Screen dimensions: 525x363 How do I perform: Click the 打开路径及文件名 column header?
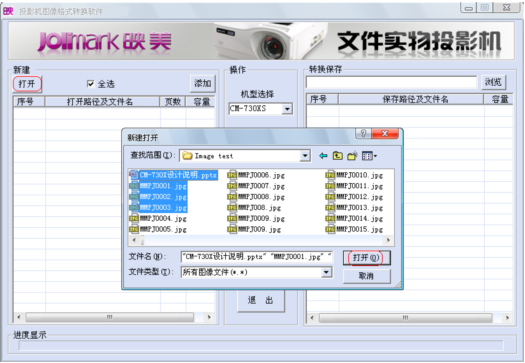coord(102,101)
